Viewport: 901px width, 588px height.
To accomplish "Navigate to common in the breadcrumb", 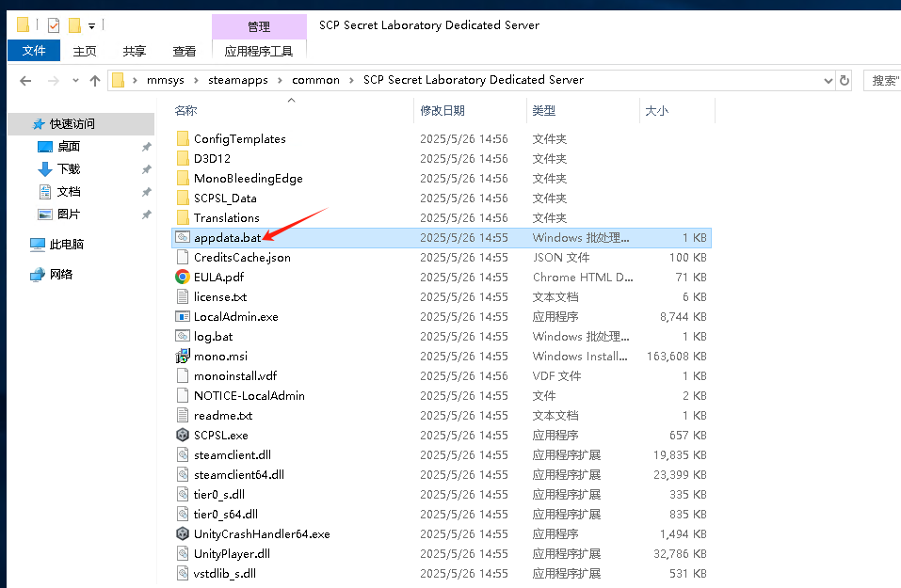I will pyautogui.click(x=315, y=80).
